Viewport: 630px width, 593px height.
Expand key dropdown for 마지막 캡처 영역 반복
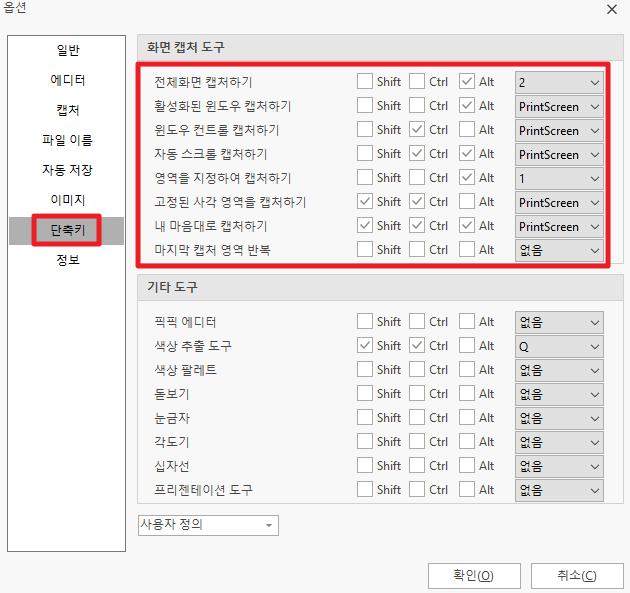[559, 250]
